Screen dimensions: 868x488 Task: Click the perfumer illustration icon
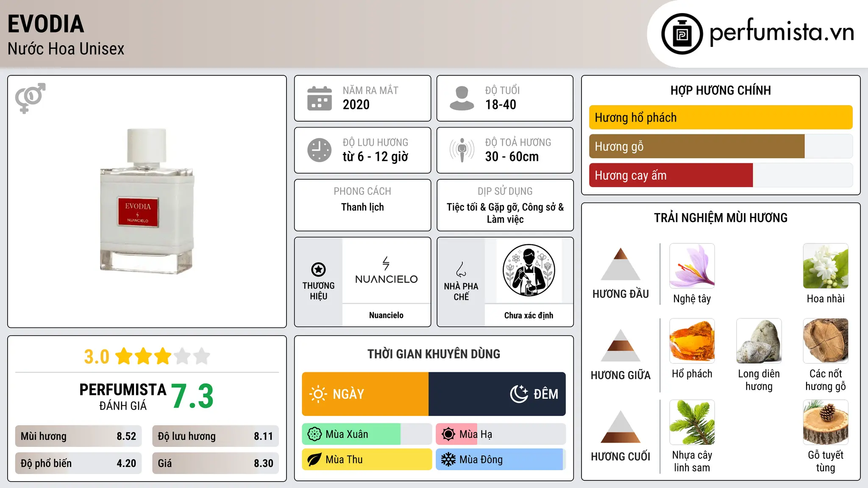click(529, 270)
